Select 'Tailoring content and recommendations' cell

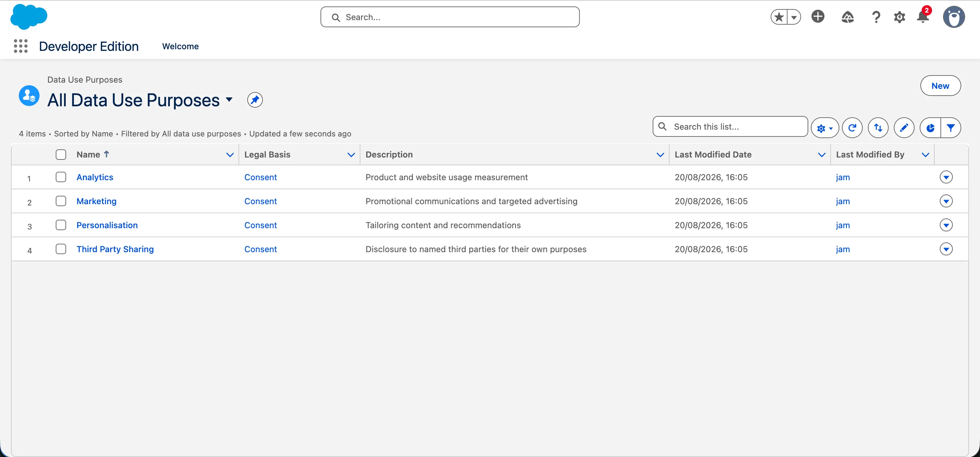click(x=443, y=225)
